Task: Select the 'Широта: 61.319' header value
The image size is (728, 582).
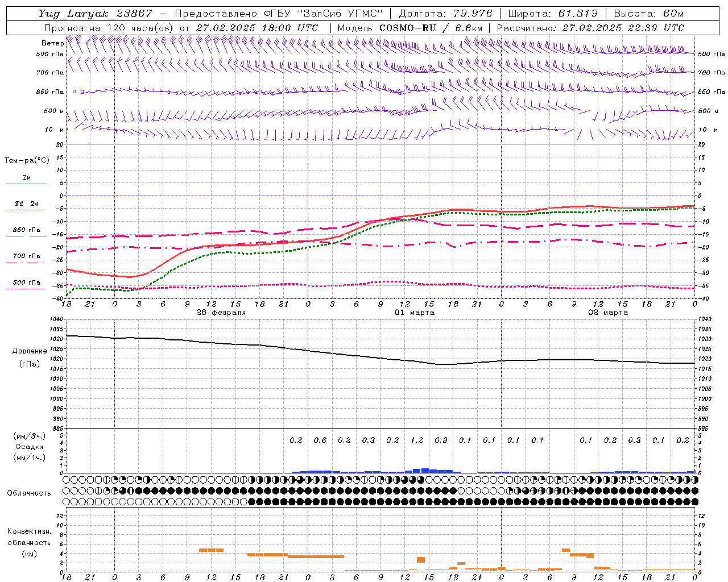Action: click(x=553, y=14)
